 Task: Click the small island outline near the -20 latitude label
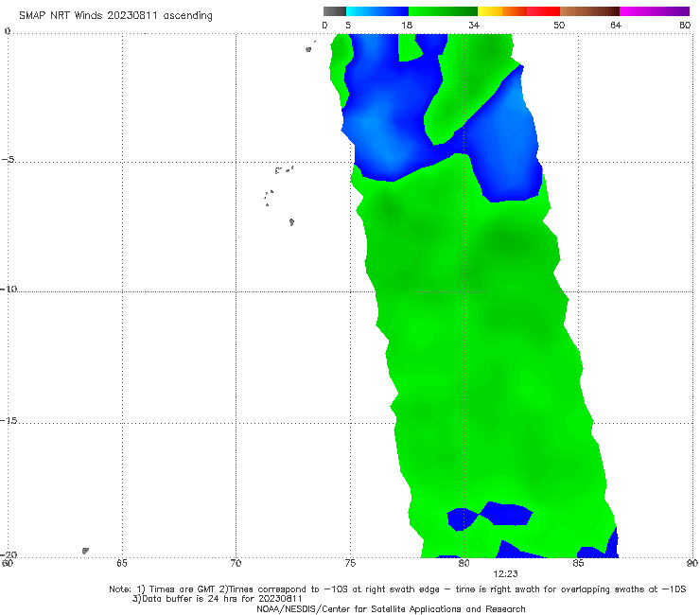(85, 551)
